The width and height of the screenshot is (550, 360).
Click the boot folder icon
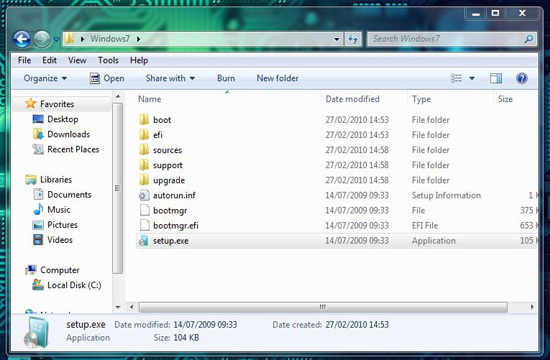144,120
